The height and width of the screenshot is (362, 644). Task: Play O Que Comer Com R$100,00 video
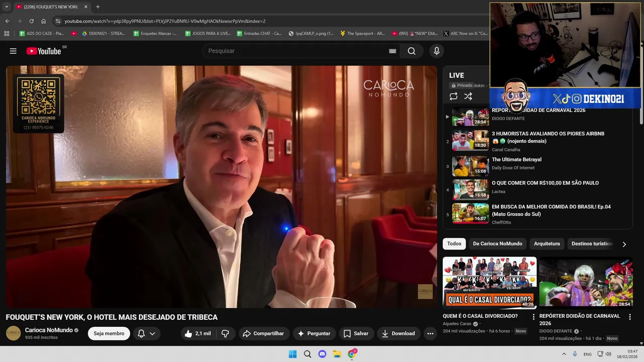(538, 190)
